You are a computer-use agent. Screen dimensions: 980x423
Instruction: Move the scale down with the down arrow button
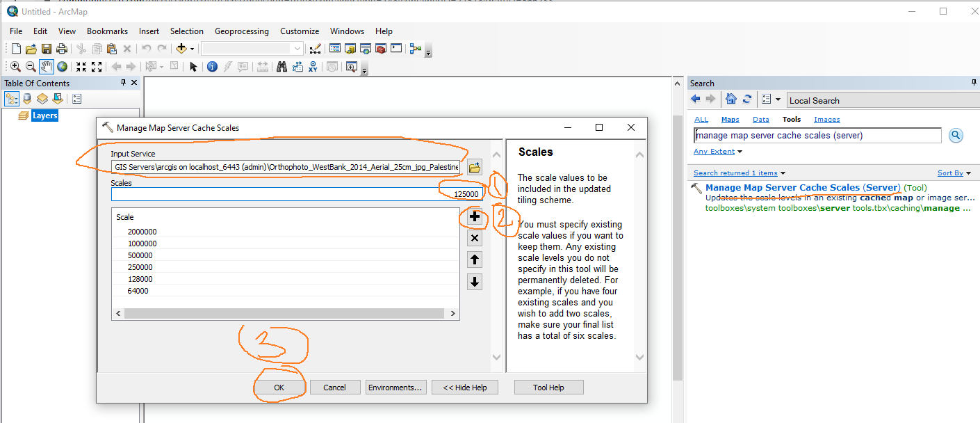point(475,282)
